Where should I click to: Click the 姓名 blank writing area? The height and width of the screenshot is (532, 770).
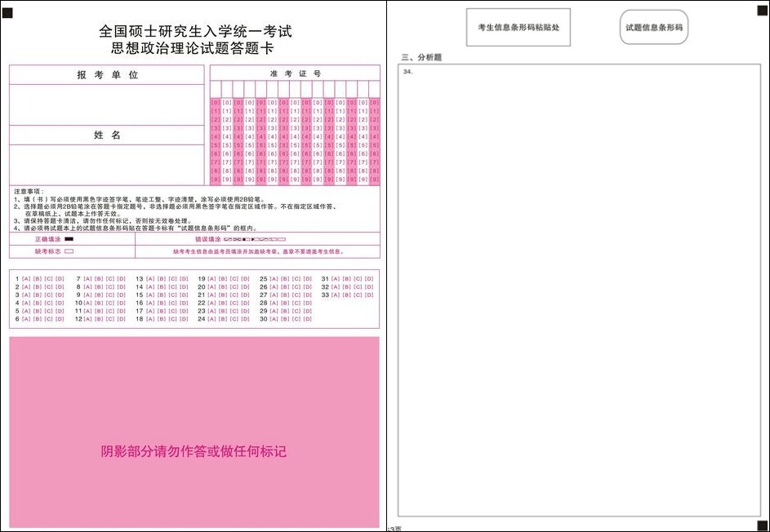pos(107,164)
